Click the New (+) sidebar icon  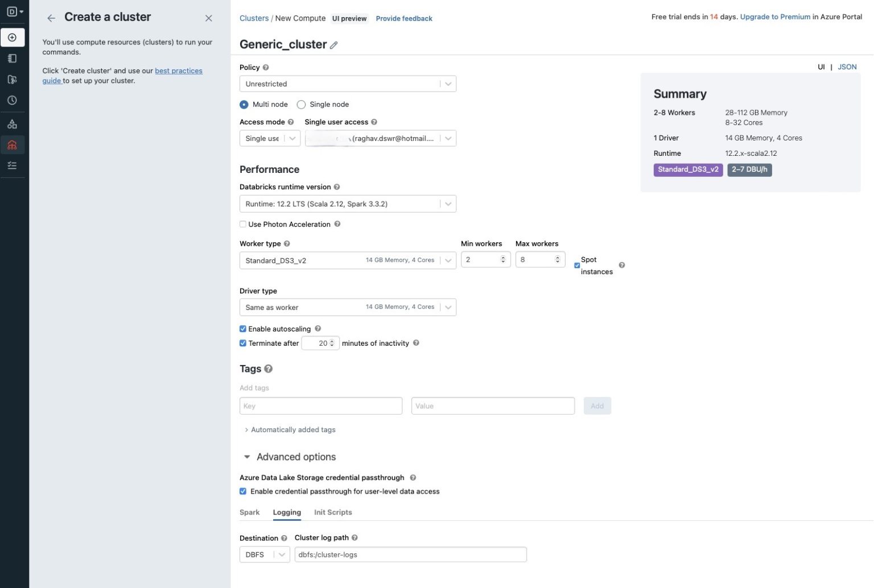13,38
